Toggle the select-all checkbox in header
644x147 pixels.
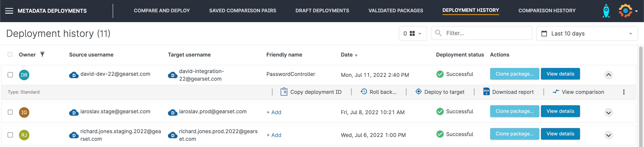point(10,55)
